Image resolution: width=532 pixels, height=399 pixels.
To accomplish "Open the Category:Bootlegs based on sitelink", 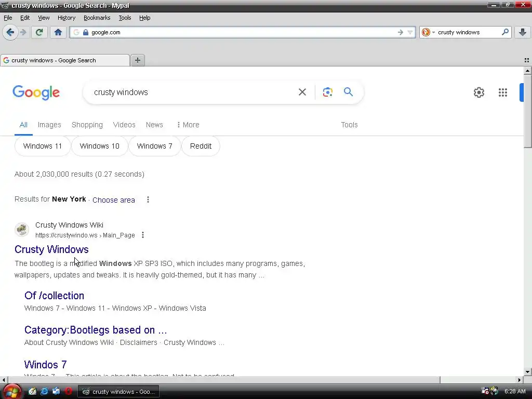I will [96, 330].
